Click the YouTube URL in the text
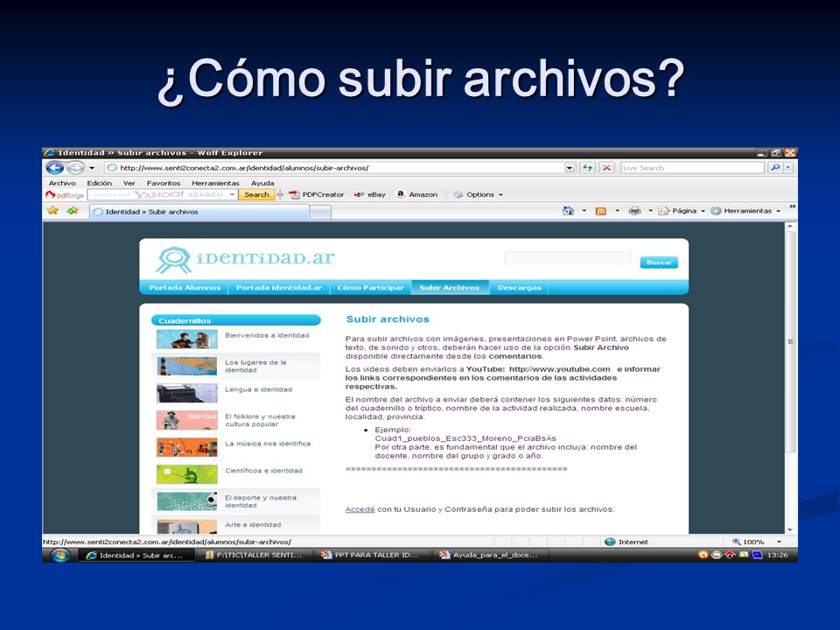This screenshot has width=840, height=630. pos(560,369)
